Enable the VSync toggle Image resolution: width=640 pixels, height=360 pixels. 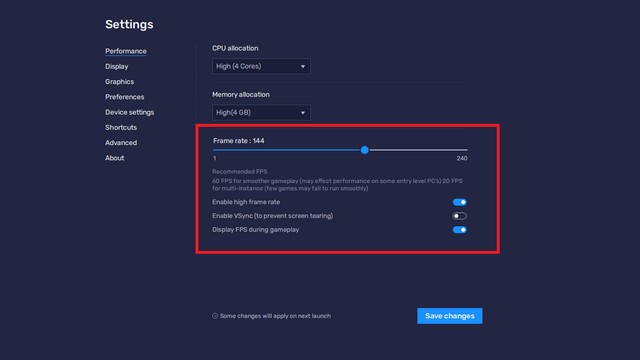(x=460, y=216)
